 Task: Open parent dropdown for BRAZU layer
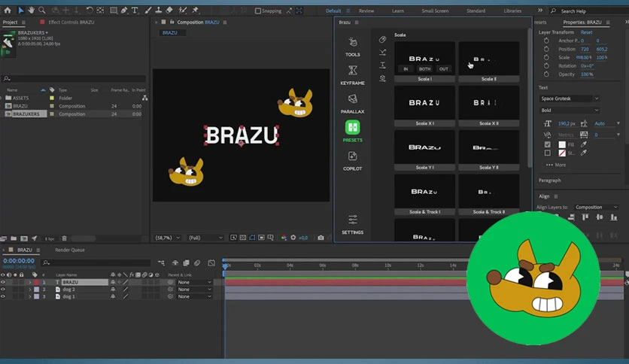[x=194, y=282]
